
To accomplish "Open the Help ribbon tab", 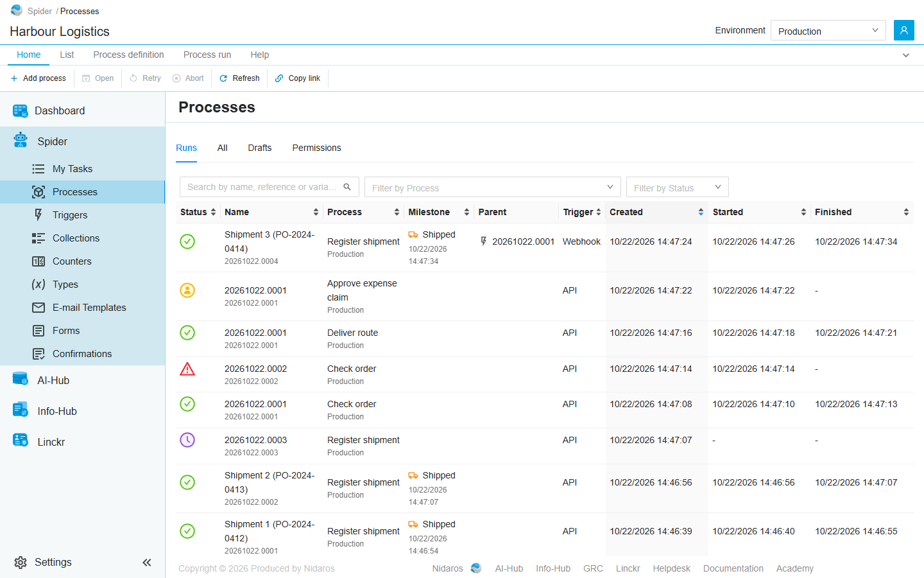I will (260, 55).
